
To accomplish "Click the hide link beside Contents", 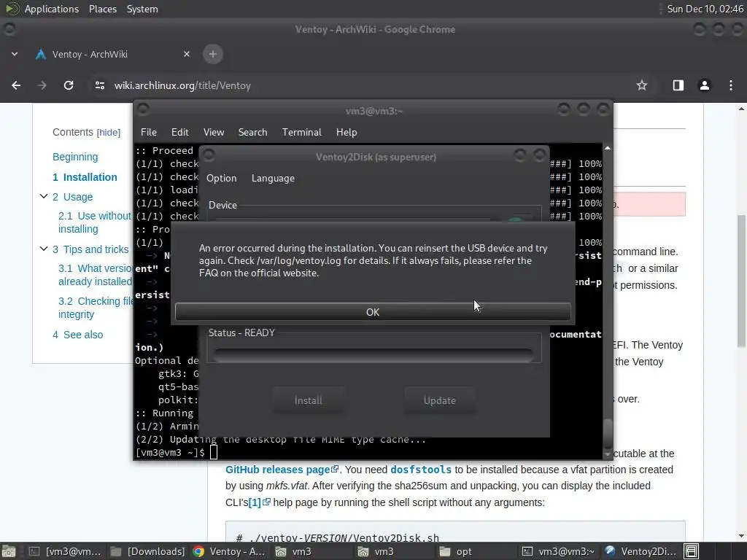I will point(109,133).
